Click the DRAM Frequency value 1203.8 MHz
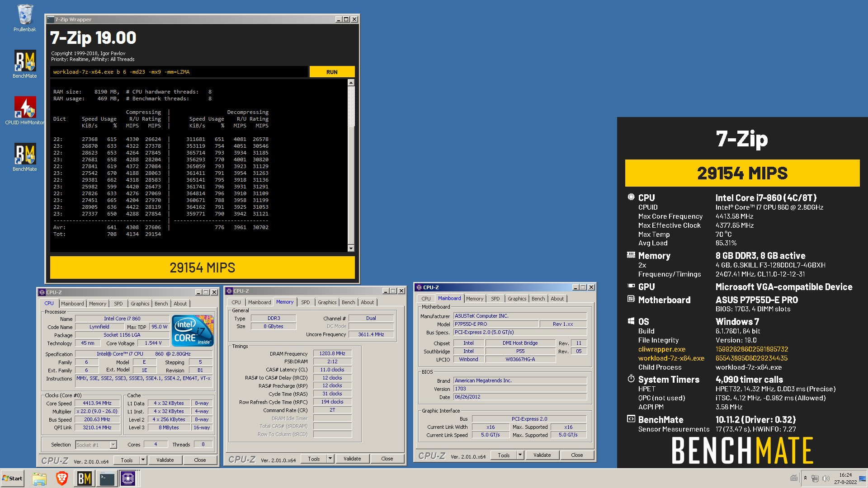Viewport: 868px width, 488px height. [x=332, y=353]
